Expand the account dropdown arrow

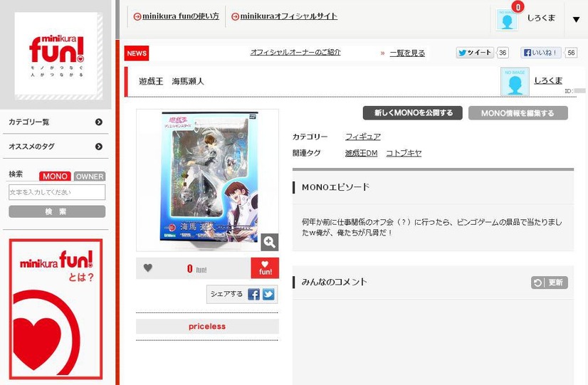(576, 19)
